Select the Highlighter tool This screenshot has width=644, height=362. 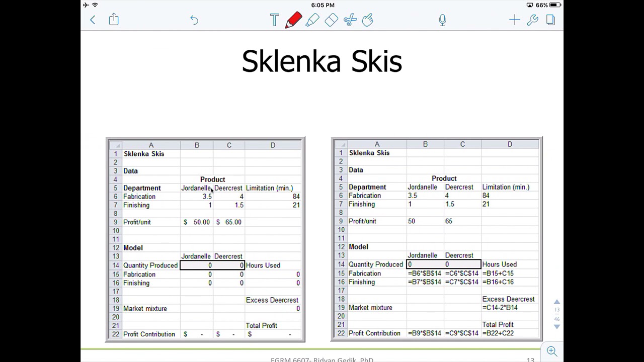(312, 20)
